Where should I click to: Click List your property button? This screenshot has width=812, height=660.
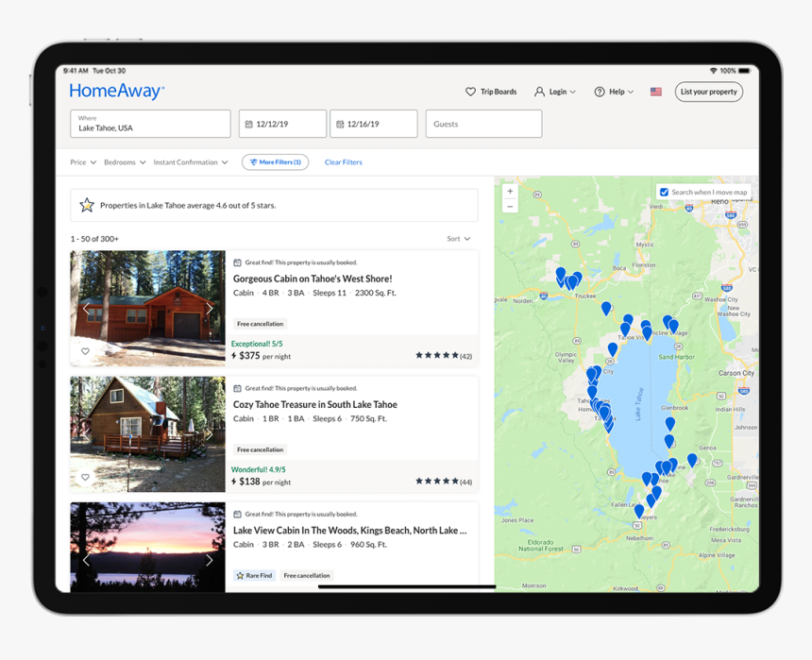pos(708,92)
